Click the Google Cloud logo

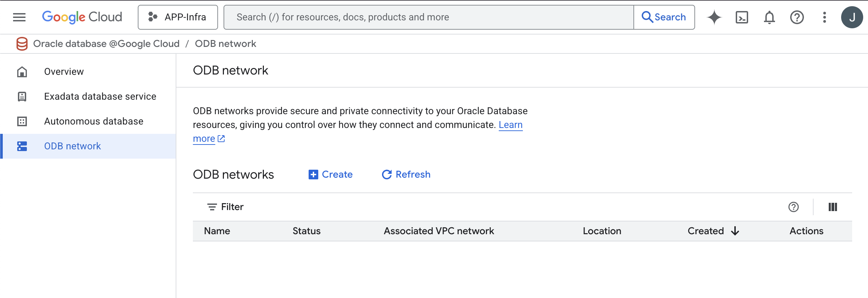point(82,17)
